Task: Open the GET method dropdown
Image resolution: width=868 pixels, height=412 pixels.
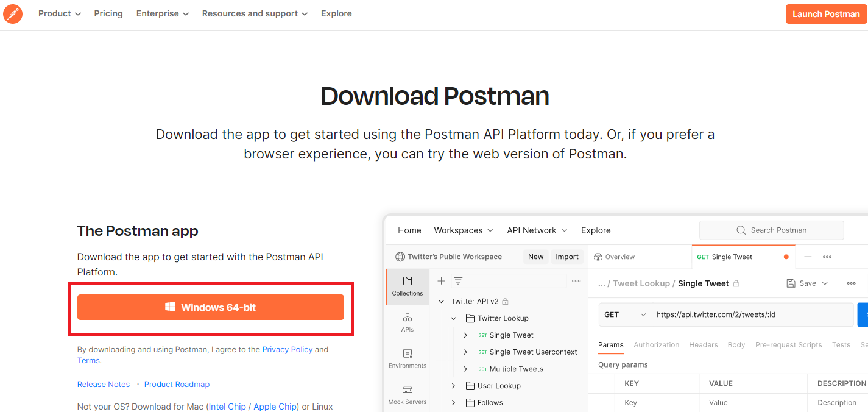Action: tap(626, 315)
